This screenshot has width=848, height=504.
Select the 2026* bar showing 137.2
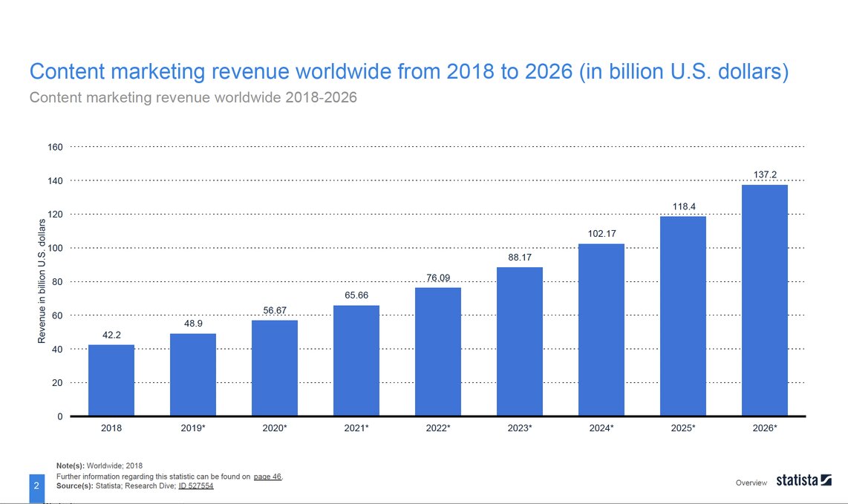point(765,300)
